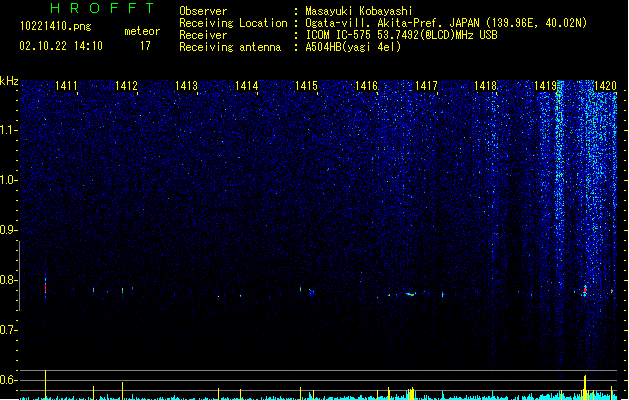Click the 1419 time axis label
Screen dimensions: 629x400
[546, 86]
